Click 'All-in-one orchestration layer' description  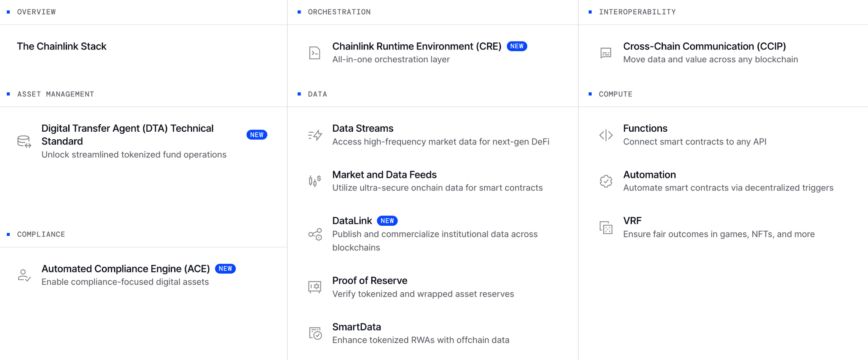pyautogui.click(x=391, y=59)
